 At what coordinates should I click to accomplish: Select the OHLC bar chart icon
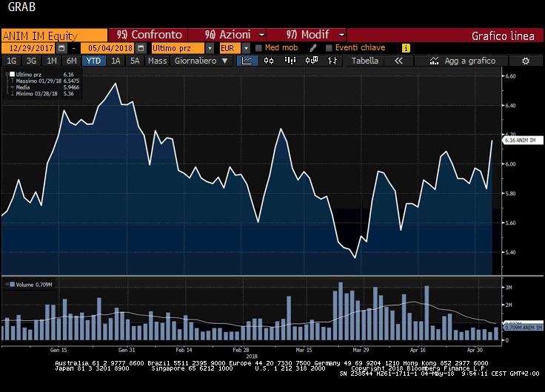[332, 61]
